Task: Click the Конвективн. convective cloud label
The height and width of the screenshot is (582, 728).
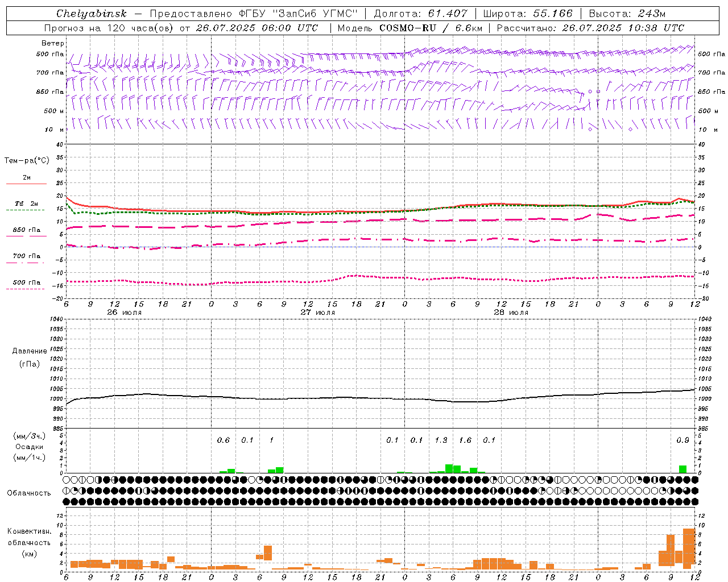Action: coord(30,531)
